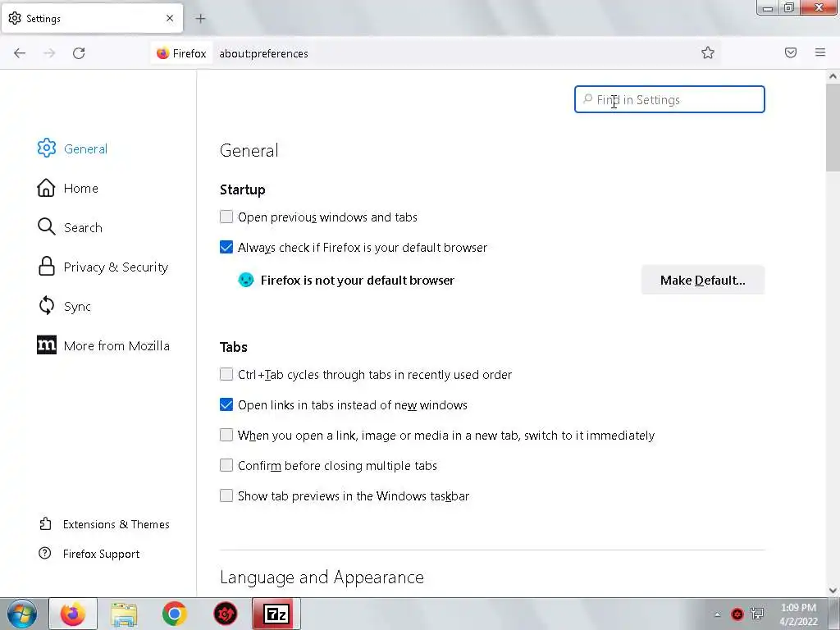Click the taskbar clock showing 1:09 PM
The height and width of the screenshot is (630, 840).
[798, 614]
